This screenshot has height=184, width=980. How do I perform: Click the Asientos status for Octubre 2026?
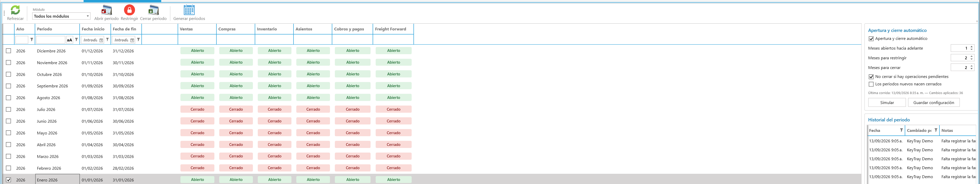pyautogui.click(x=313, y=74)
